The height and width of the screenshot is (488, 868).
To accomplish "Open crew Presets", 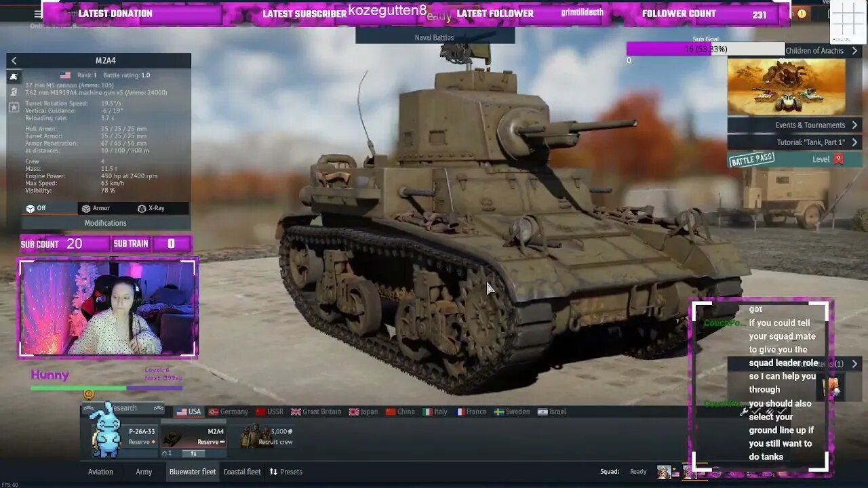I will (285, 472).
